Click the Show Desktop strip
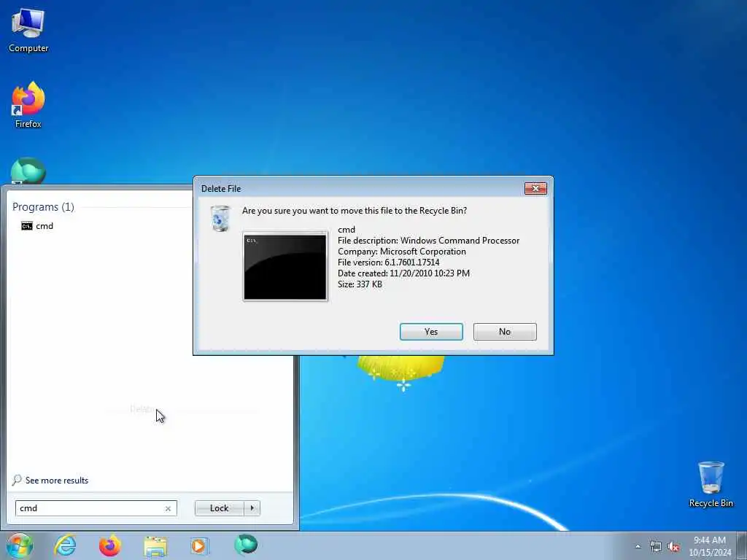Viewport: 747px width, 560px height. click(x=742, y=545)
